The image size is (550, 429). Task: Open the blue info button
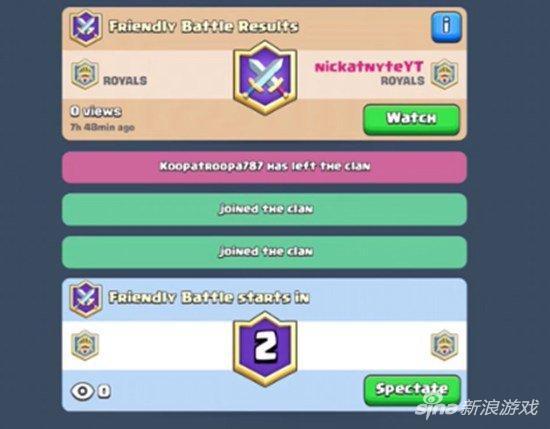[446, 27]
